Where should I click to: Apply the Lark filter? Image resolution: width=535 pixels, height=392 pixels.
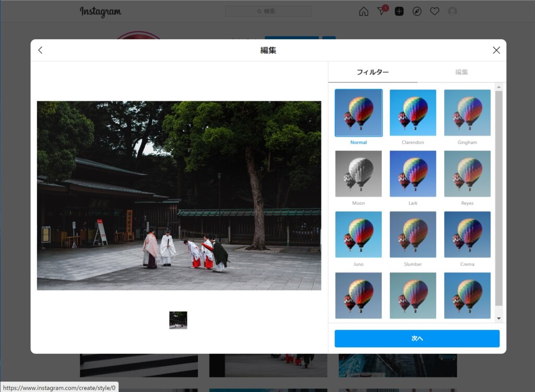(413, 174)
